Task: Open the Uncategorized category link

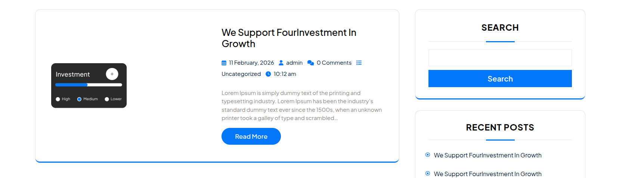Action: (241, 74)
